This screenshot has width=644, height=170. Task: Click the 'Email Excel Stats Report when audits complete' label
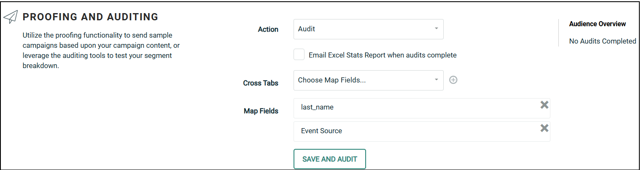pyautogui.click(x=383, y=55)
